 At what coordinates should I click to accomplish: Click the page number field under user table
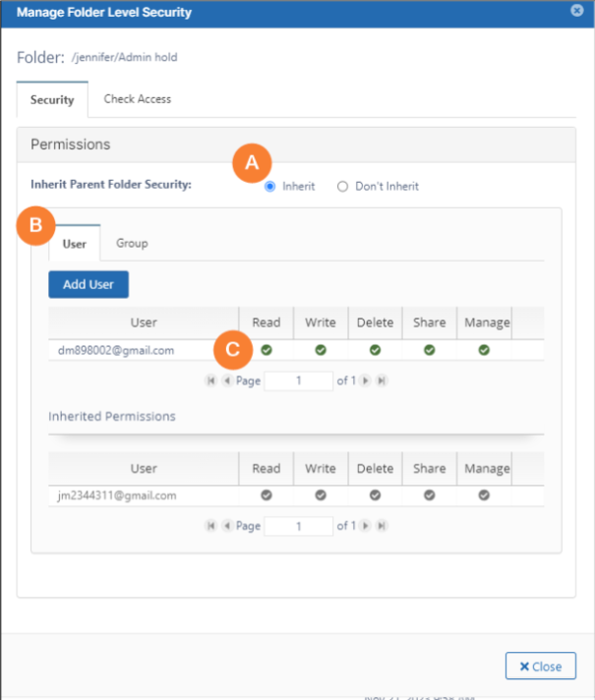point(298,380)
